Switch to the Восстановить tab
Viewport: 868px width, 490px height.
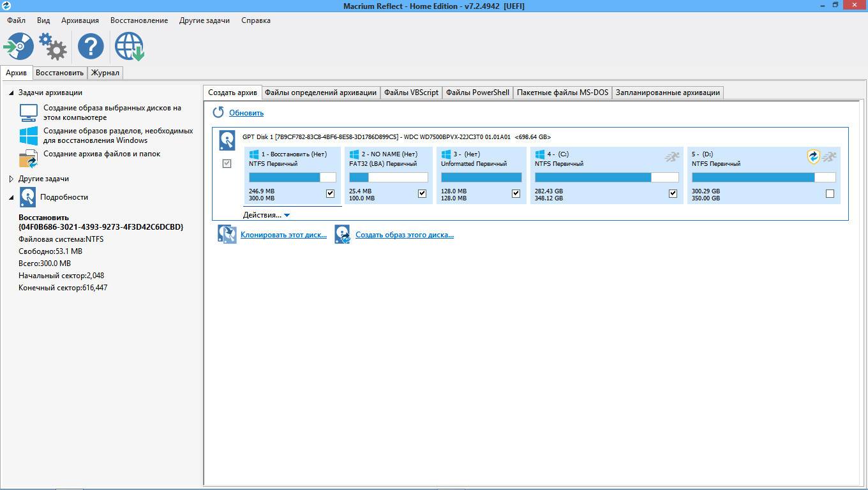pyautogui.click(x=59, y=73)
